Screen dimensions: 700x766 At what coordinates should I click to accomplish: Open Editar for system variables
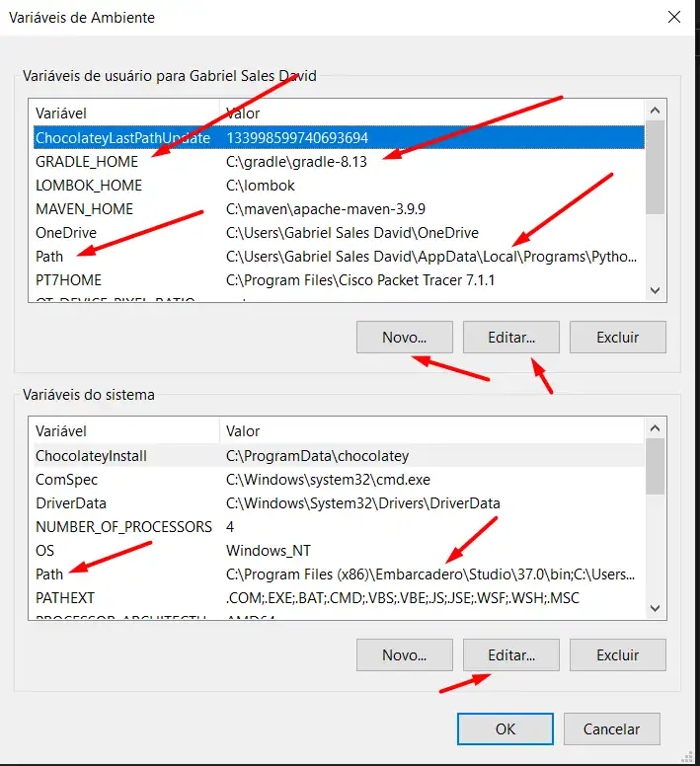[x=510, y=654]
